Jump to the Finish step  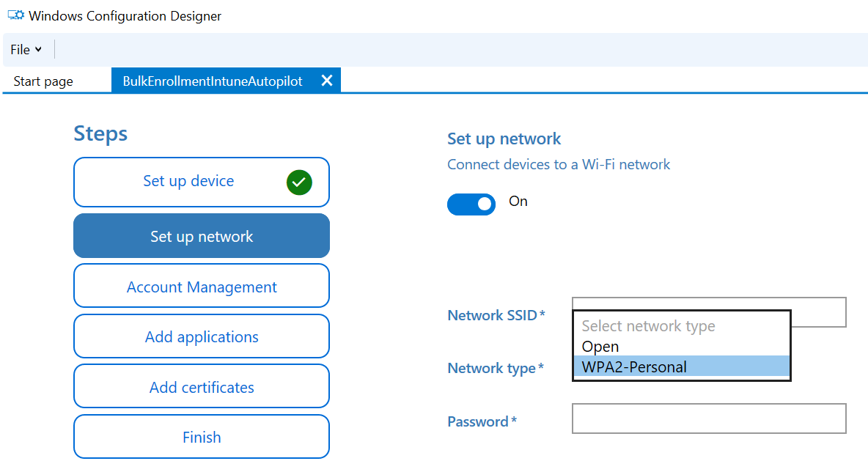click(202, 437)
